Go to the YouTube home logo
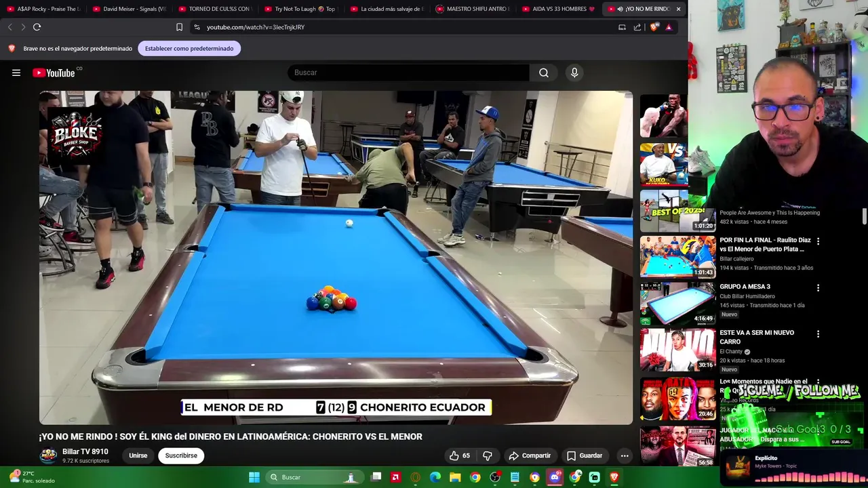The height and width of the screenshot is (488, 868). tap(54, 73)
